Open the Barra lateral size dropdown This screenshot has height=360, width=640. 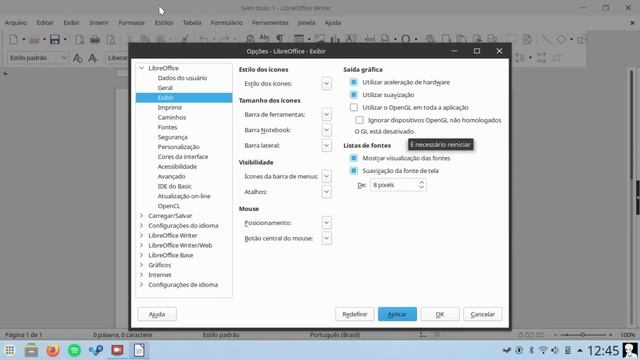tap(326, 146)
